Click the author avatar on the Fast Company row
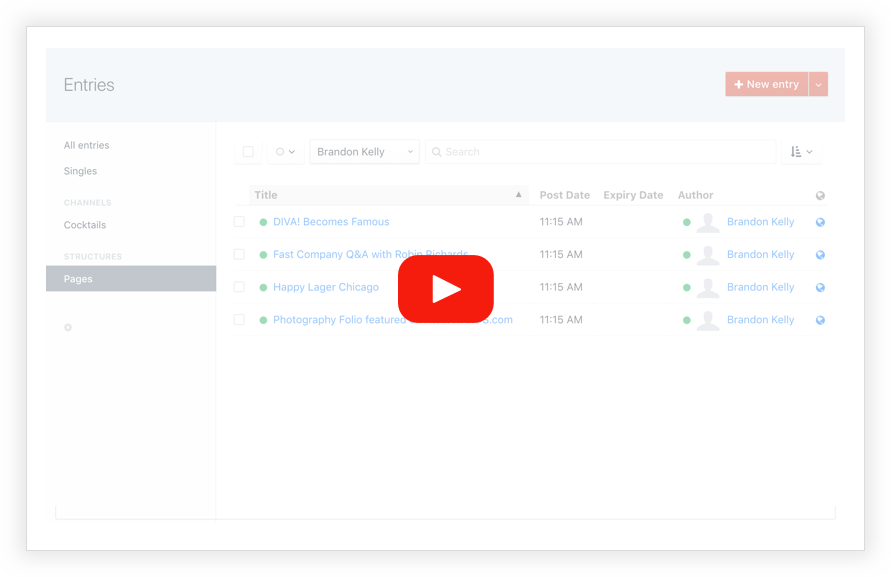Screen dimensions: 891x577 (708, 255)
